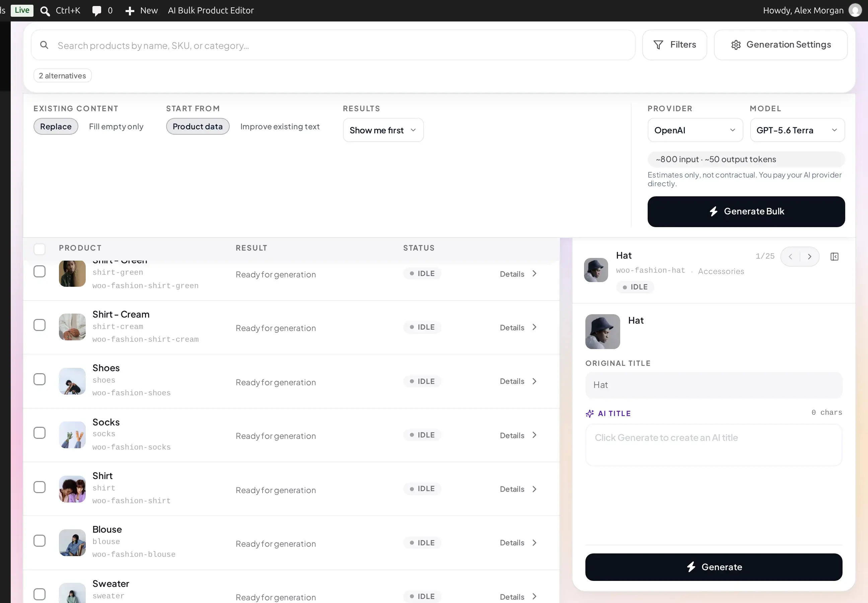
Task: Expand Details for Blouse row
Action: tap(518, 543)
